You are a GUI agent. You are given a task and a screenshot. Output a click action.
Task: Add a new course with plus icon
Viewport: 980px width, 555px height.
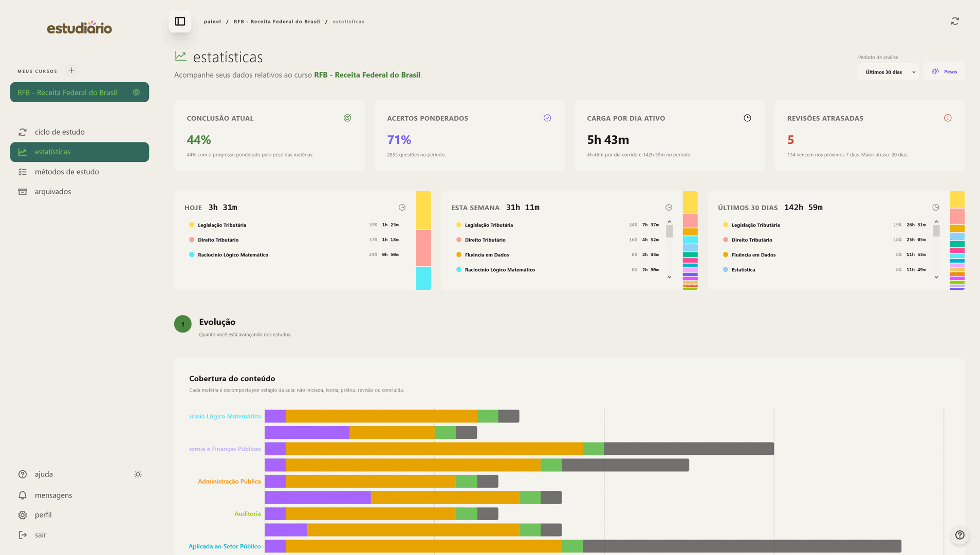coord(71,70)
